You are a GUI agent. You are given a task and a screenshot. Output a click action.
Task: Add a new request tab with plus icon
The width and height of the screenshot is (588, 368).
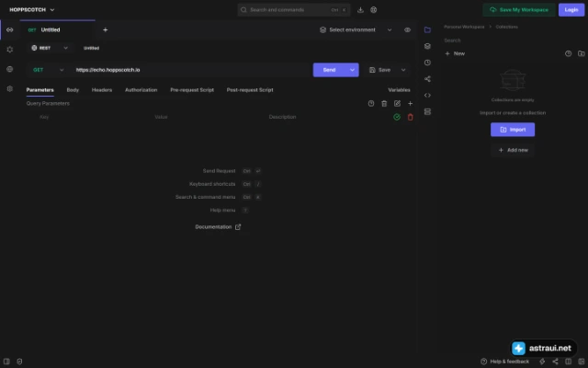click(x=106, y=29)
